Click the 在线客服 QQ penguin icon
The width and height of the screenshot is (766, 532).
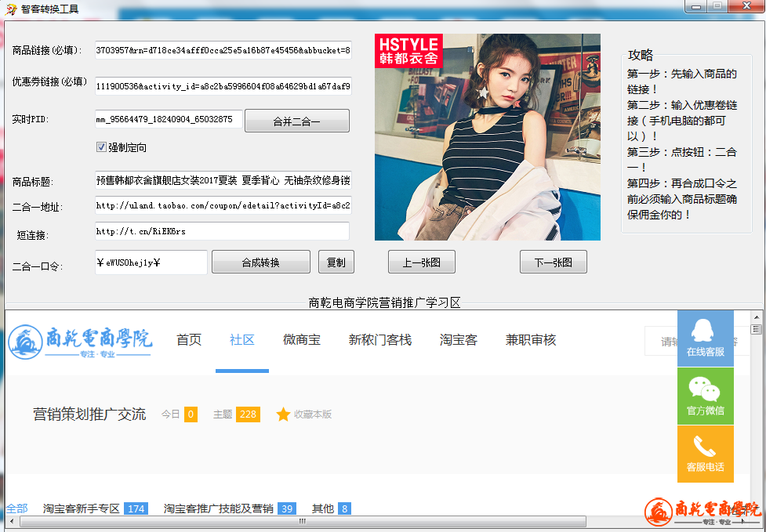pyautogui.click(x=705, y=330)
